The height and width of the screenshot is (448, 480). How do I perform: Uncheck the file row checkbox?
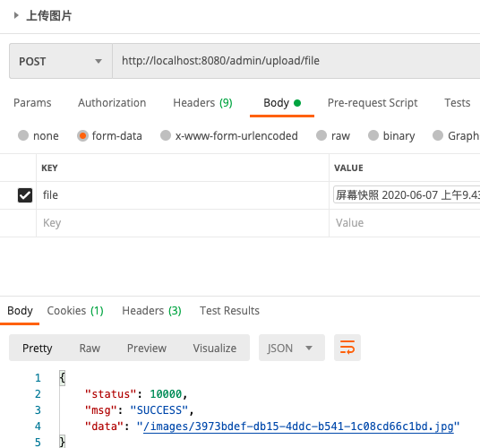coord(25,195)
